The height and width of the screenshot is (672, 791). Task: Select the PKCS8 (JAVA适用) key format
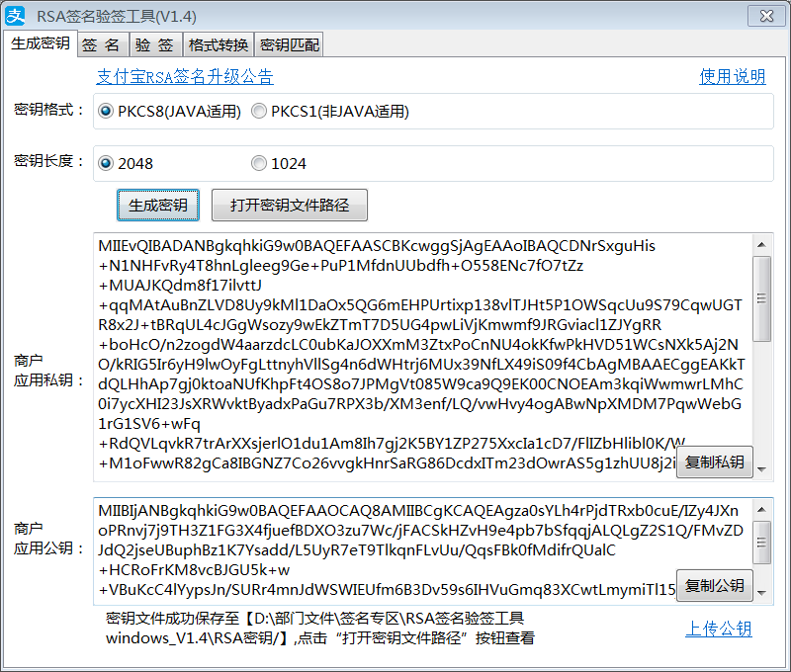(106, 112)
